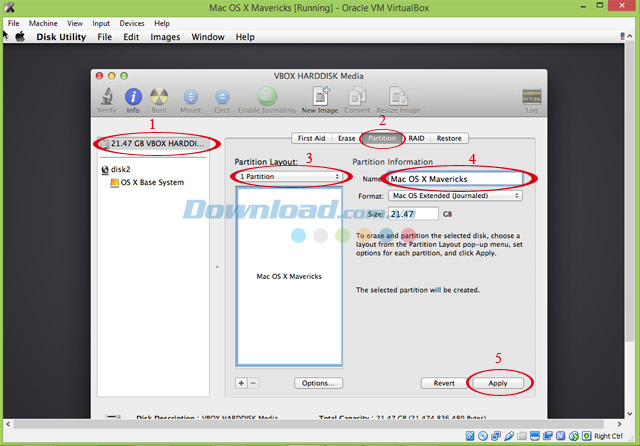Click the New Image icon
This screenshot has height=446, width=640.
coord(320,96)
